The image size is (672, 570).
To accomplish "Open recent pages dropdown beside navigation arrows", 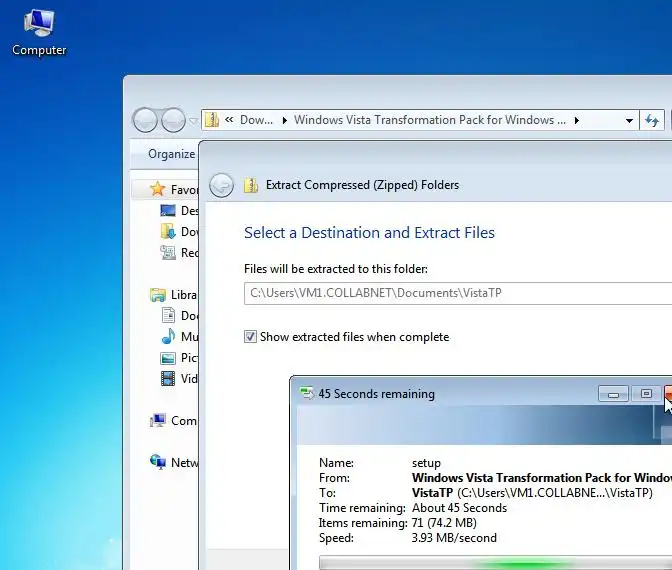I will [x=192, y=121].
